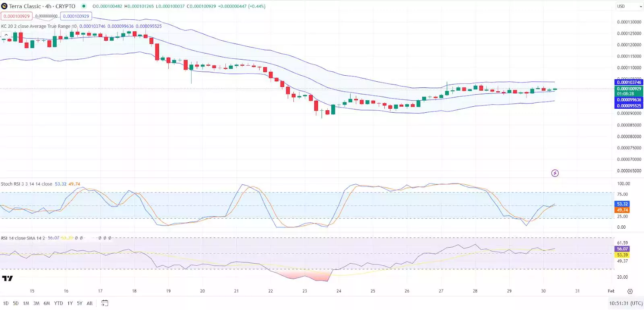Click the purple 56.07 RSI value label
This screenshot has width=644, height=310.
coord(622,249)
